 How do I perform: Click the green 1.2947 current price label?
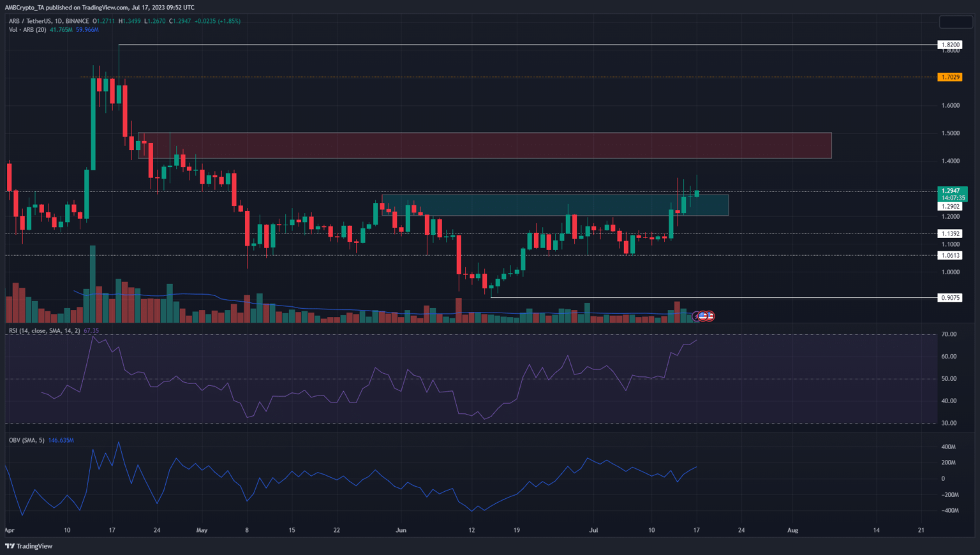pos(950,191)
